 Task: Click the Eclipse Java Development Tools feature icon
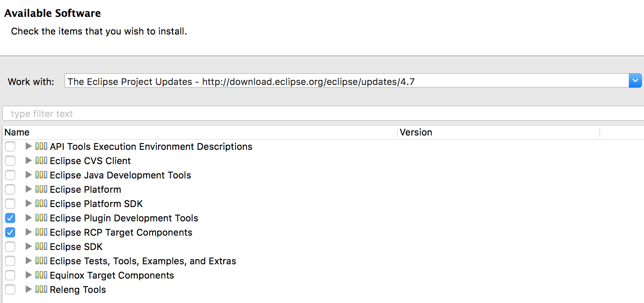(41, 175)
